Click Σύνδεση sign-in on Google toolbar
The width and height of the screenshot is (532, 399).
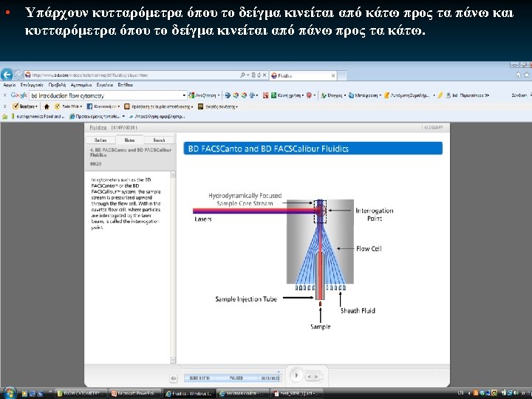pos(519,95)
